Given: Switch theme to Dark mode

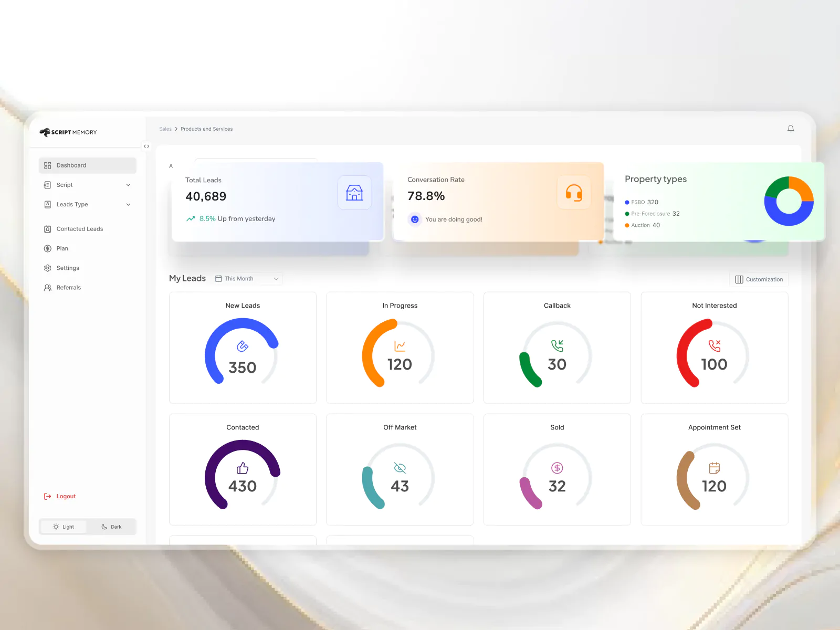Looking at the screenshot, I should tap(111, 527).
